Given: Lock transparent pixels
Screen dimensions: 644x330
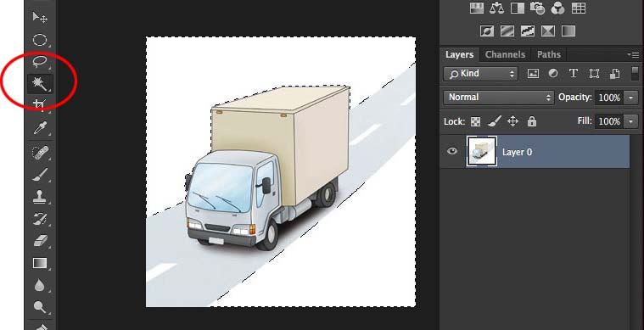Looking at the screenshot, I should (x=476, y=121).
